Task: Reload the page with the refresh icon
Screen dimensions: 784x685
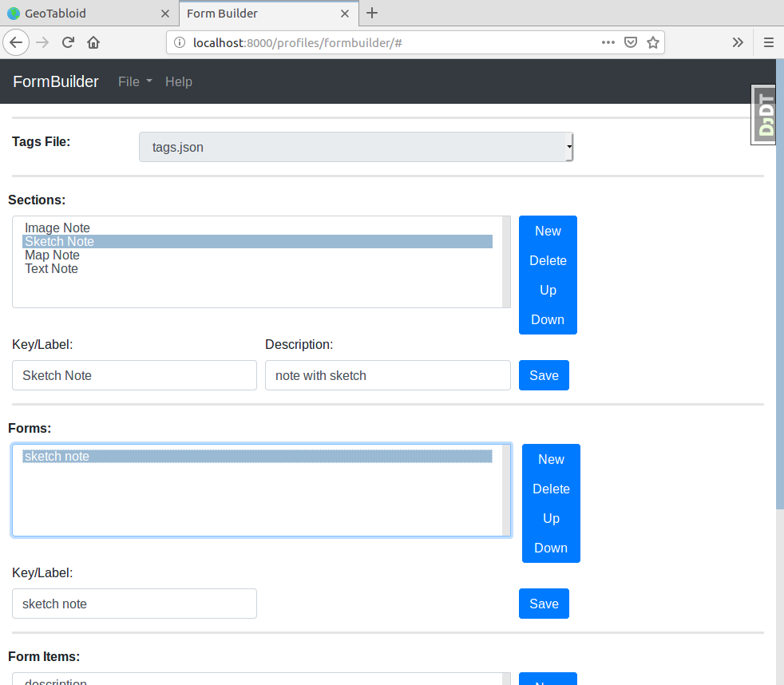Action: [68, 42]
